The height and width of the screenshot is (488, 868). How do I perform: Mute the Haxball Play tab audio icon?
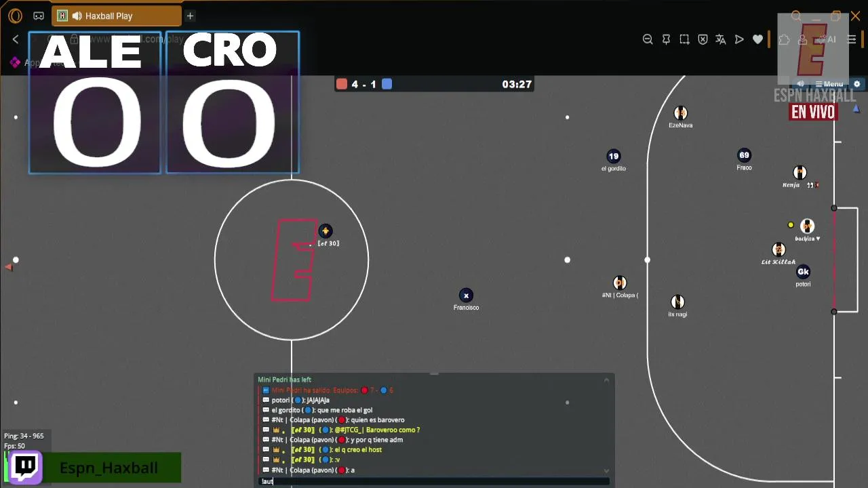click(x=77, y=16)
